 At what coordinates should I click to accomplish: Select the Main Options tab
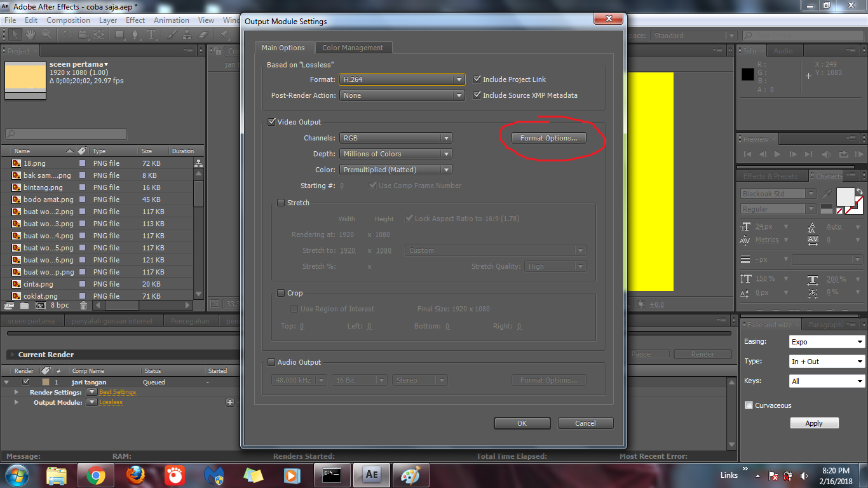click(x=283, y=48)
